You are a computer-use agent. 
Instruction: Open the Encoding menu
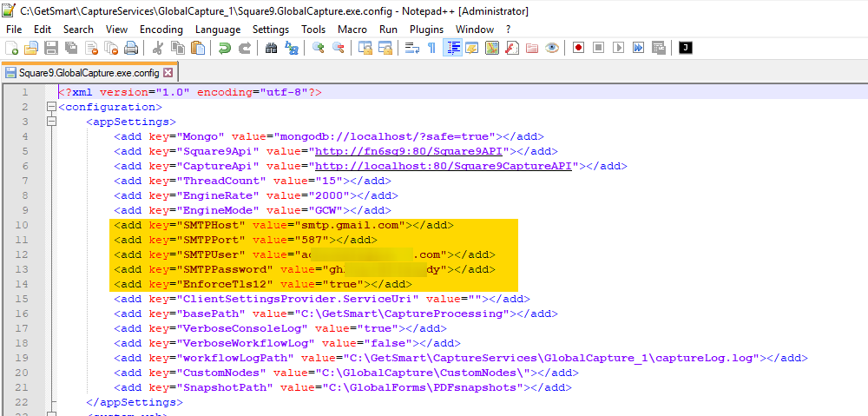tap(161, 30)
